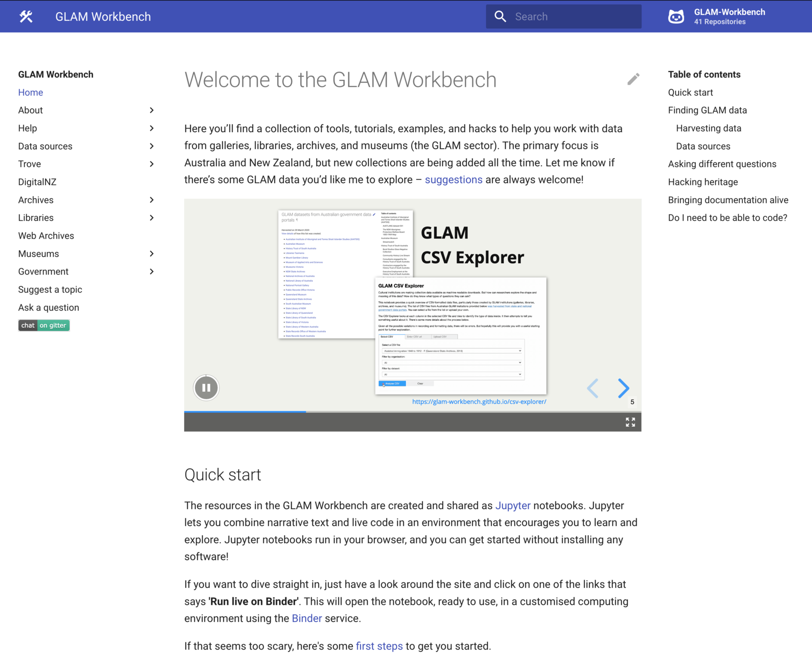The height and width of the screenshot is (658, 812).
Task: Open Web Archives in the sidebar
Action: point(46,236)
